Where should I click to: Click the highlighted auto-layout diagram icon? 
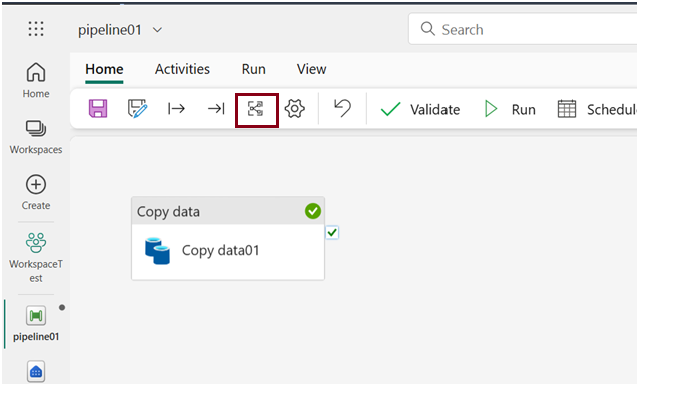256,109
